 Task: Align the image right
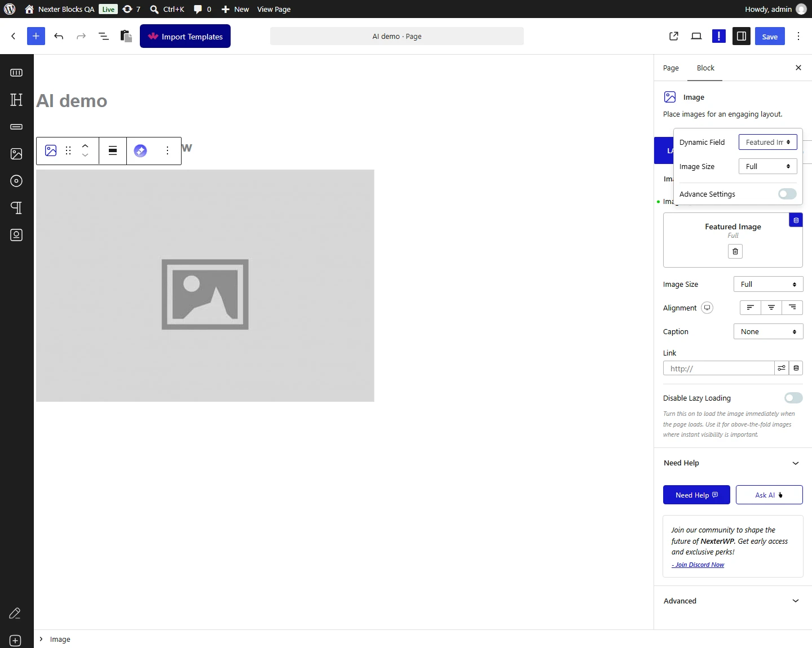pos(792,308)
